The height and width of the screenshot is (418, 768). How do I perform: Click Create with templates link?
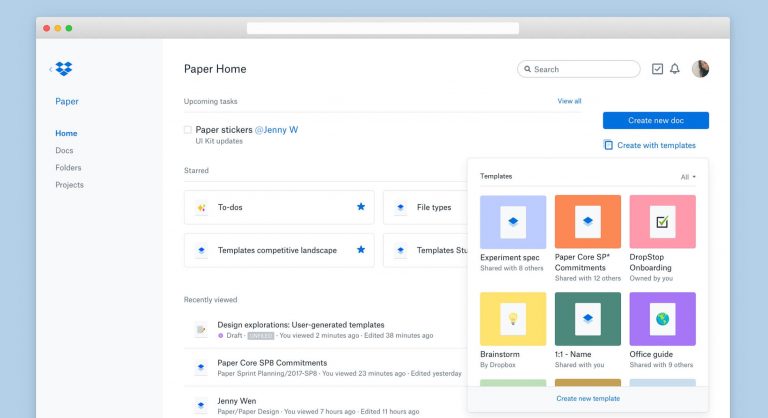(x=656, y=145)
